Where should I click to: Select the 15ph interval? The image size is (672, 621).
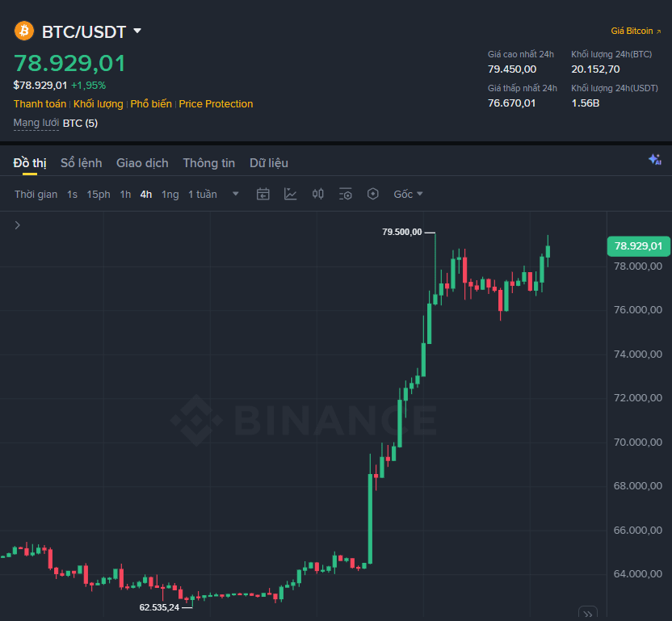coord(99,195)
